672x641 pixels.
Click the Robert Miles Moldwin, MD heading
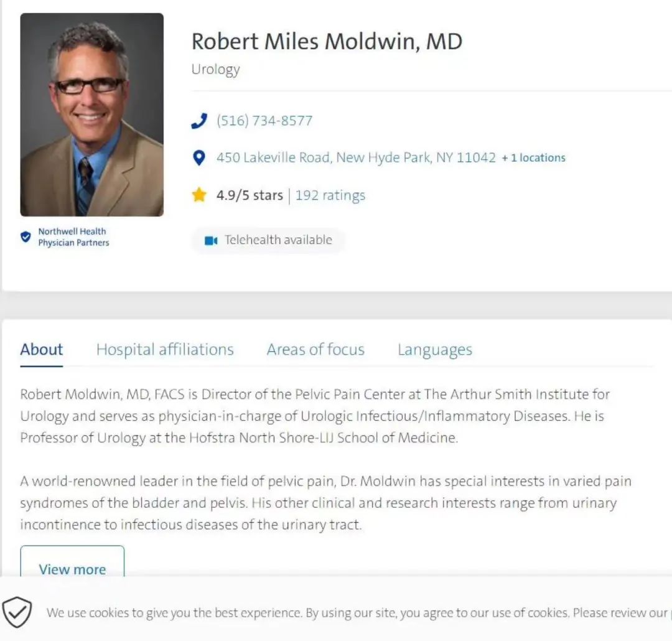pos(327,42)
